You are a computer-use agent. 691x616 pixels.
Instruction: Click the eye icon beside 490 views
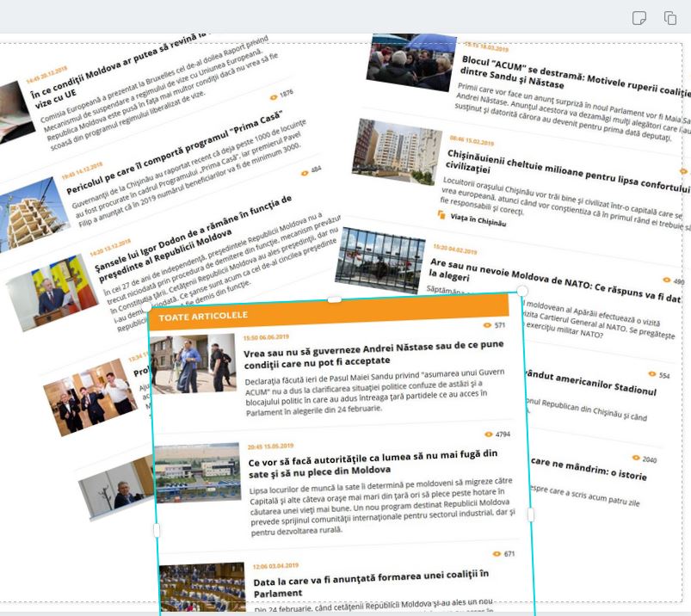[667, 280]
